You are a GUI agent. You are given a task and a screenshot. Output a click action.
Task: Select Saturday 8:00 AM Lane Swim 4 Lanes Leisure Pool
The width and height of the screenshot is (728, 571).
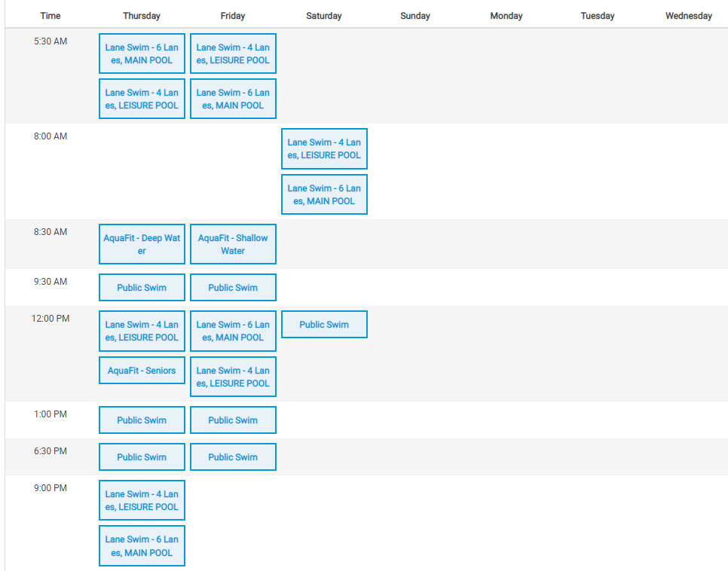pos(324,148)
